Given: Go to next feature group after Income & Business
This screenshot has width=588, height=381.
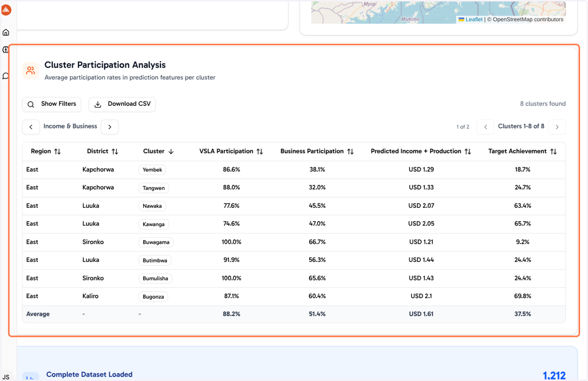Looking at the screenshot, I should [x=110, y=127].
